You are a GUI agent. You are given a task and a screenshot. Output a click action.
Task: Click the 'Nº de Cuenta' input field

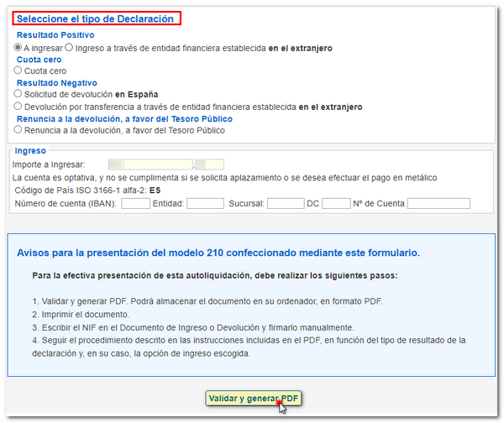[x=438, y=203]
